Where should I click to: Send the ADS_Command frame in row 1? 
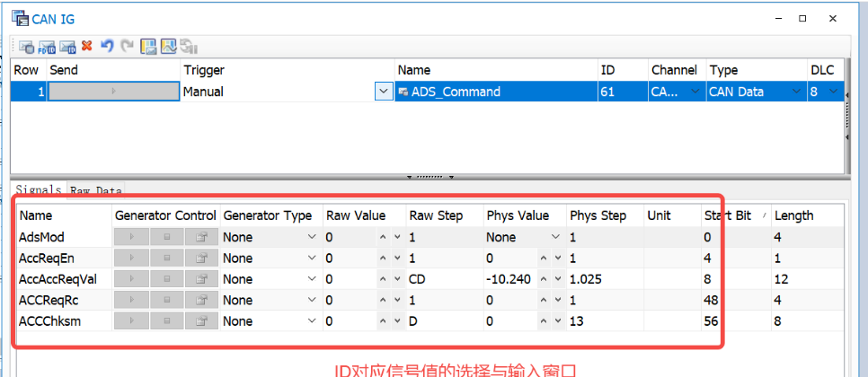114,92
